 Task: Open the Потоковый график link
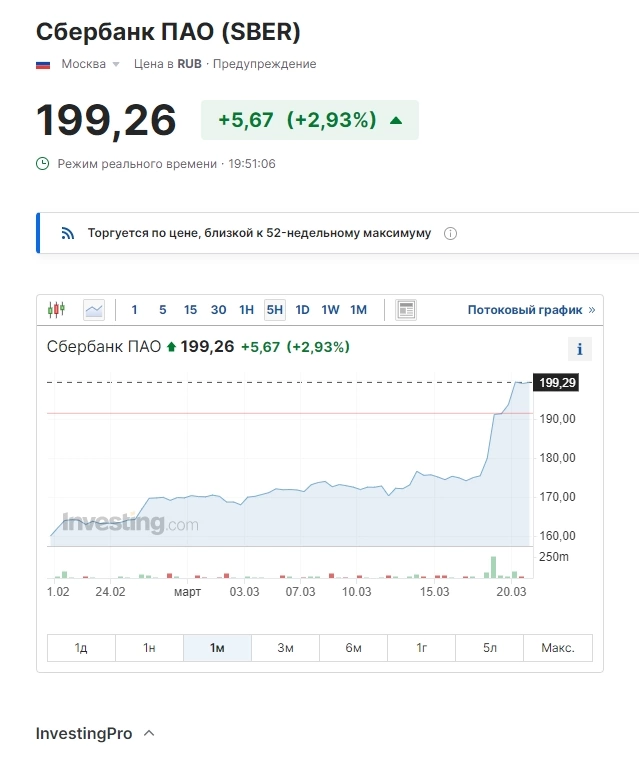click(524, 310)
